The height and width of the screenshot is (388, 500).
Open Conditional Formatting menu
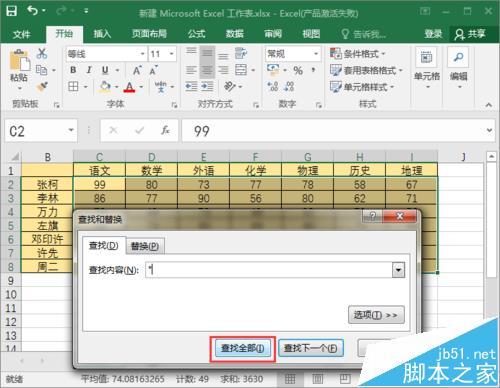pyautogui.click(x=358, y=54)
